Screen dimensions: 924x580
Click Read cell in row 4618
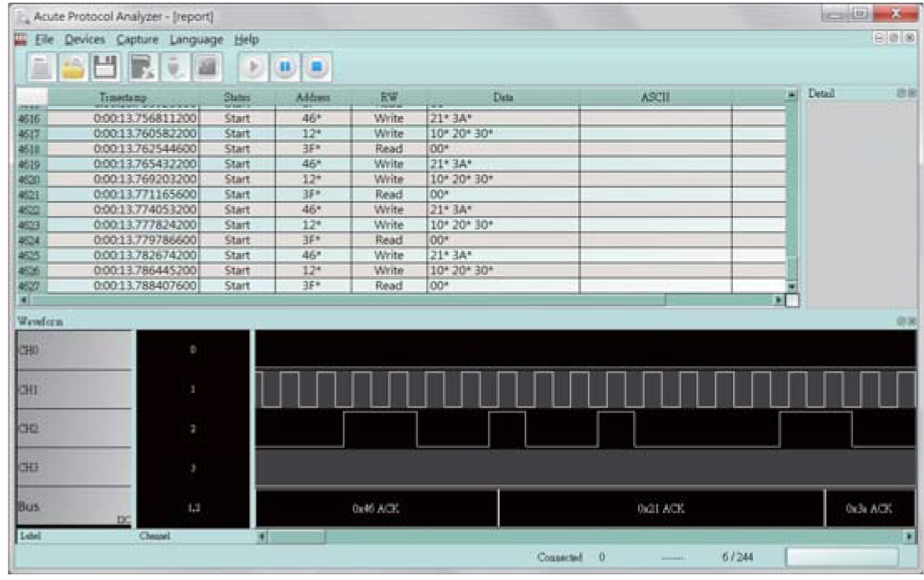pos(389,149)
